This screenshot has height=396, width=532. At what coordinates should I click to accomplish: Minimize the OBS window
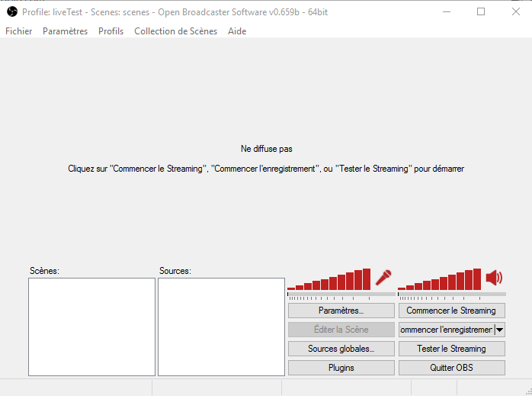[447, 12]
